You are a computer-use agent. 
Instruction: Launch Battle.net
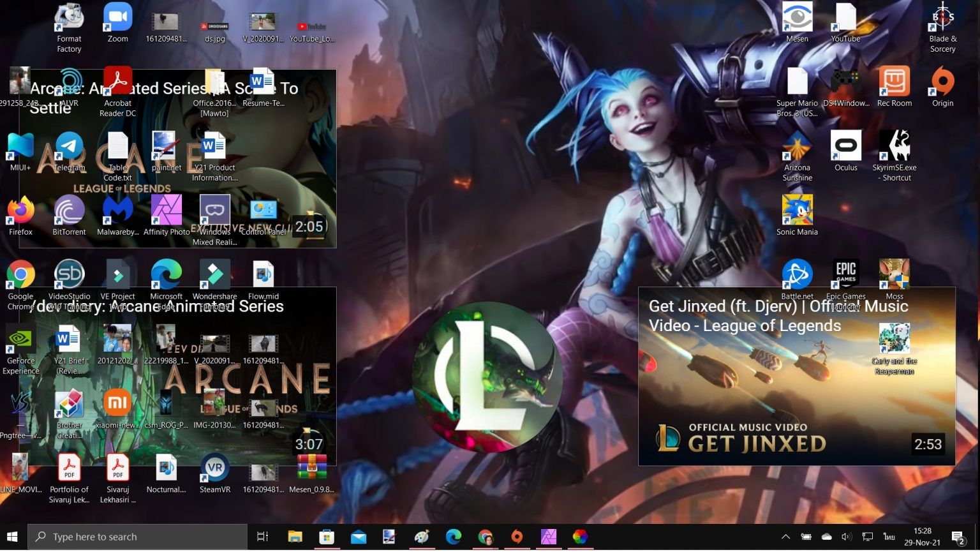click(x=797, y=274)
